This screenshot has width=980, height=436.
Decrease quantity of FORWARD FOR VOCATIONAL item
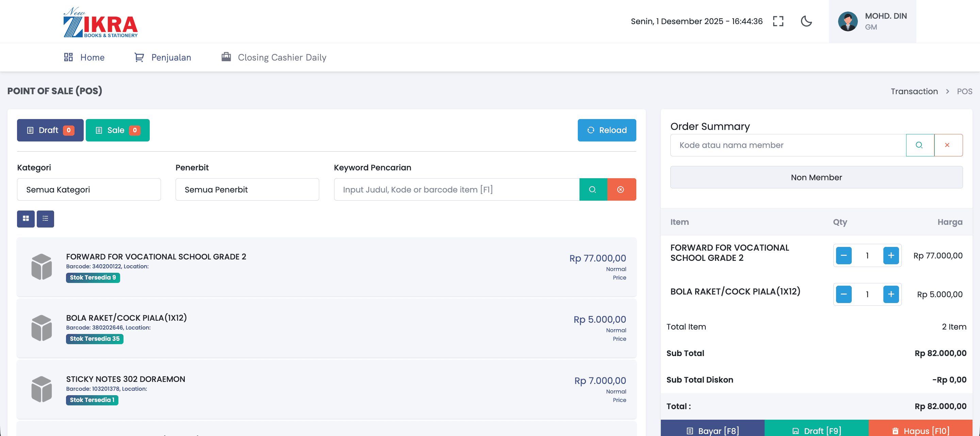coord(844,255)
